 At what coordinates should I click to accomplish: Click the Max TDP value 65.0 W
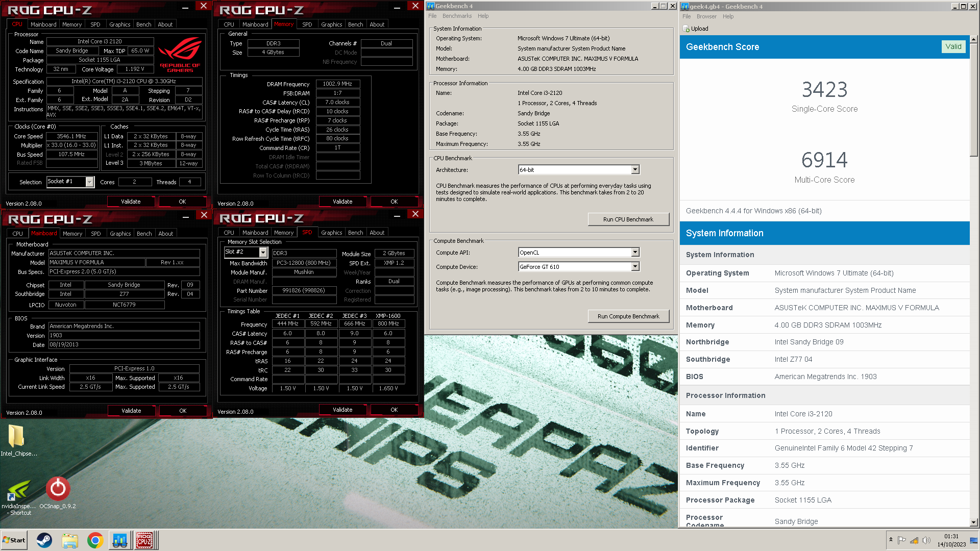click(x=140, y=51)
